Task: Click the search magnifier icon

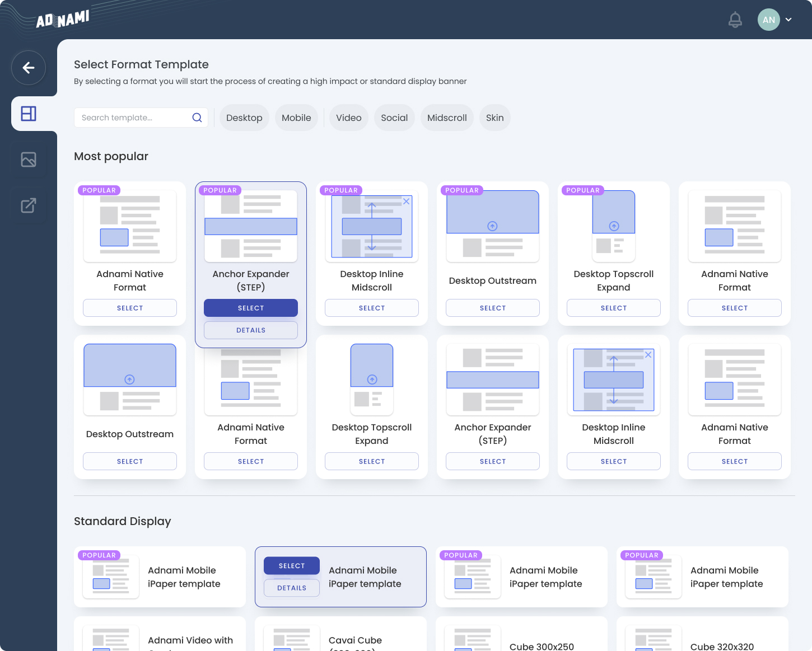Action: [x=197, y=118]
